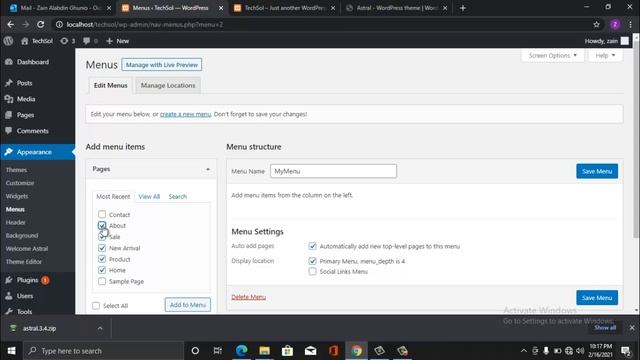Image resolution: width=640 pixels, height=360 pixels.
Task: Open Users in sidebar
Action: [25, 296]
